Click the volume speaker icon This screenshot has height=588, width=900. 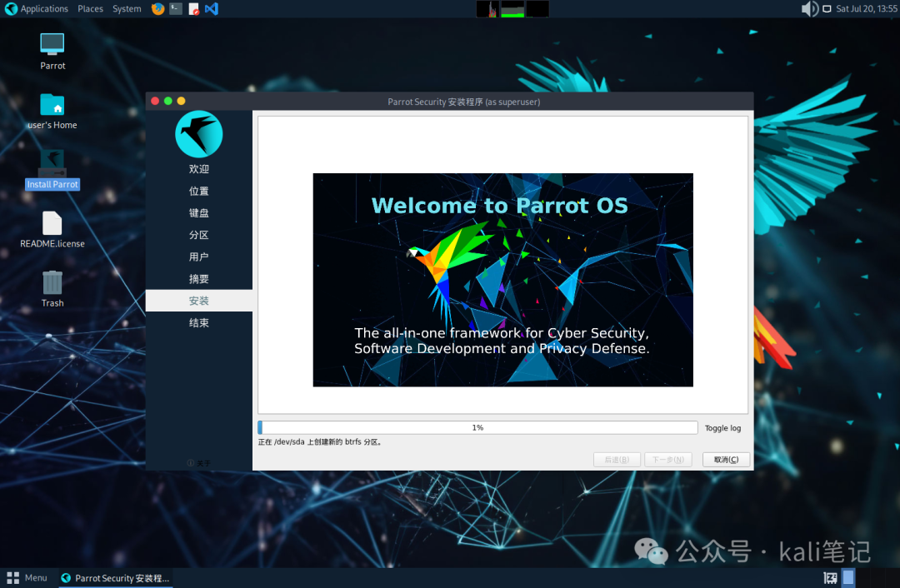click(809, 8)
